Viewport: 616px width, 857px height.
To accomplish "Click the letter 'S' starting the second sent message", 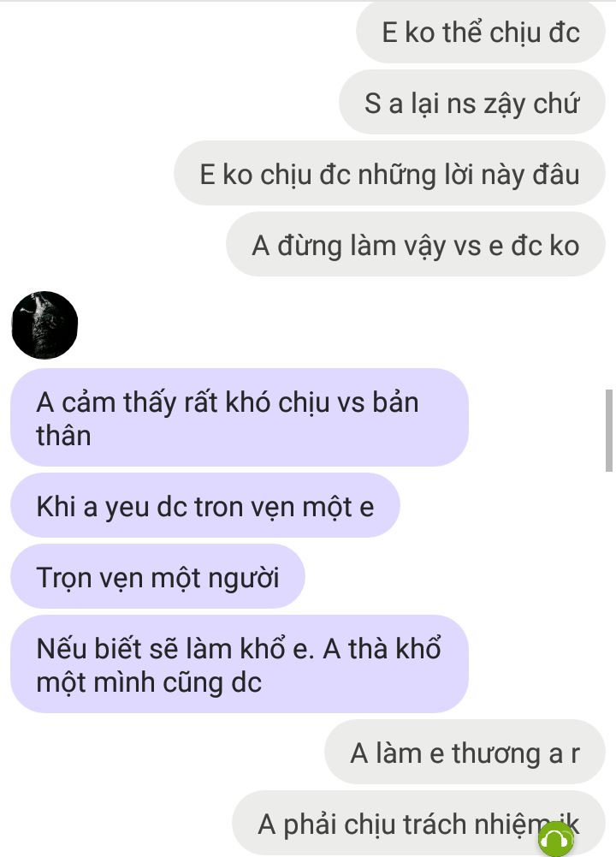I will click(372, 104).
